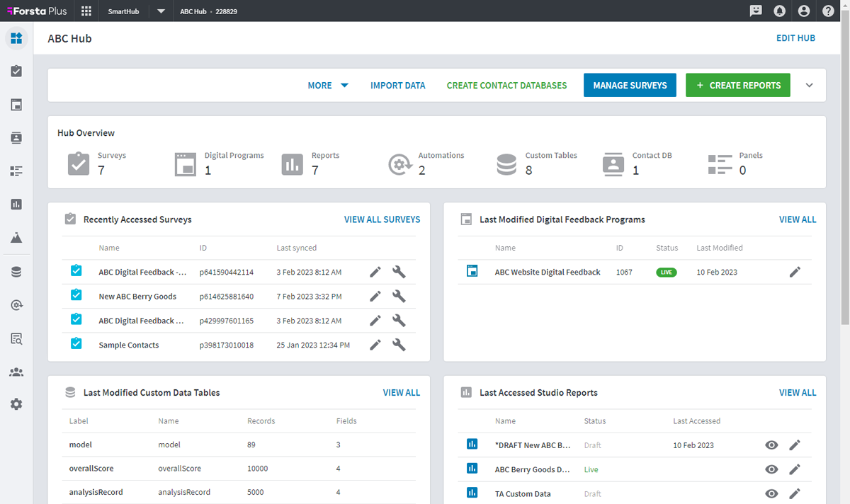Open the SmartHub dropdown arrow
This screenshot has width=850, height=504.
[x=161, y=11]
